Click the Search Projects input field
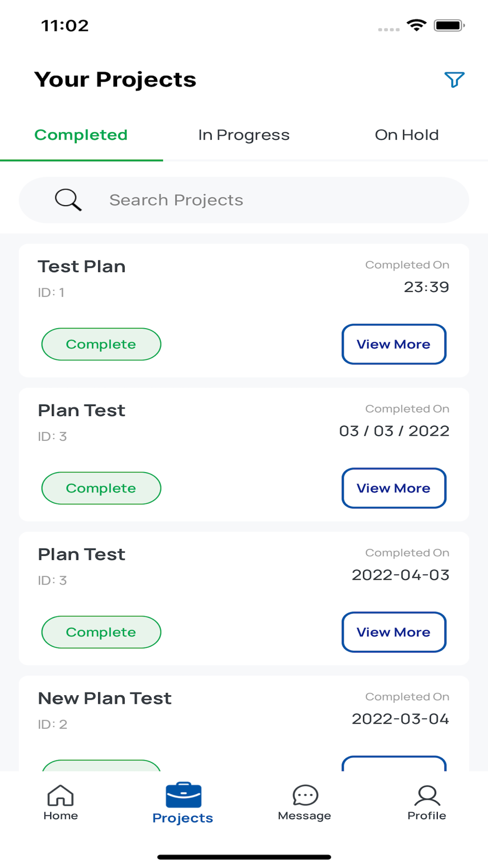The image size is (488, 868). [273, 200]
